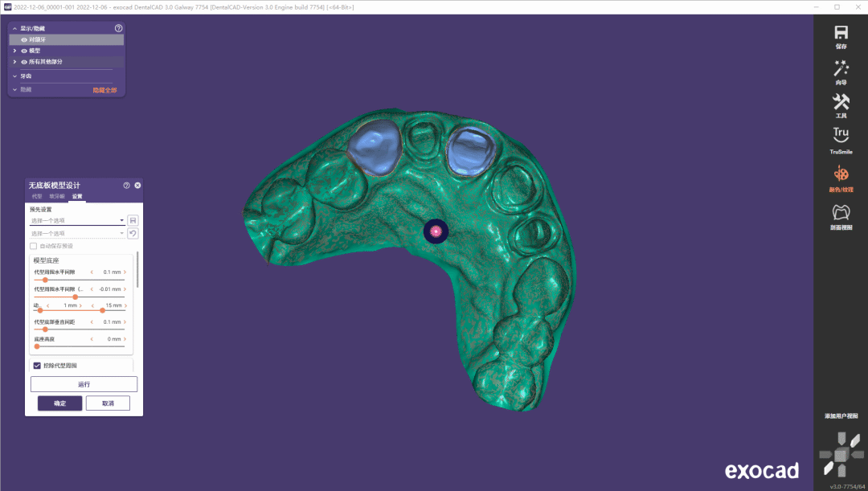Hide the 对颌牙 item with its eye toggle

[x=24, y=39]
